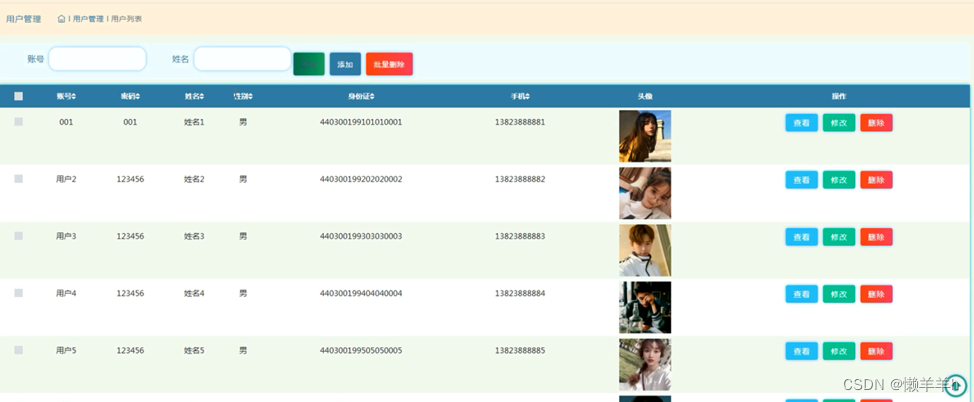Click 修改 for 用户2 row
Viewport: 974px width, 402px height.
point(839,180)
